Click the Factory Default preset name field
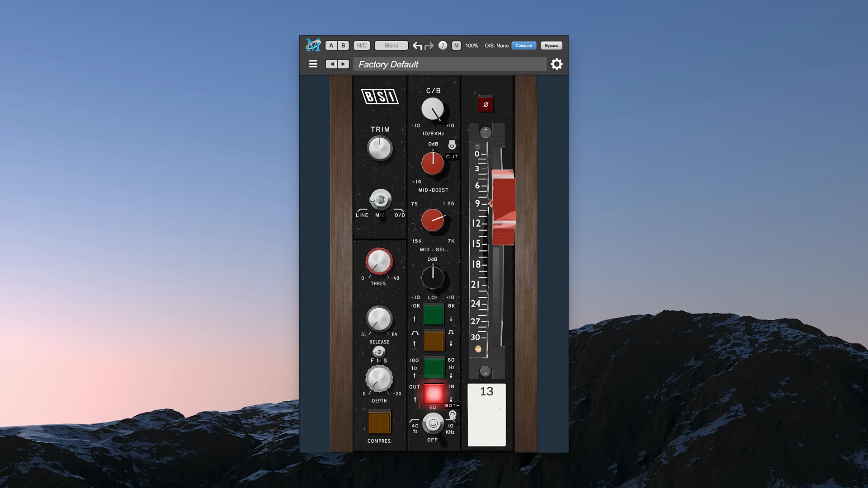Screen dimensions: 868x488 (450, 64)
